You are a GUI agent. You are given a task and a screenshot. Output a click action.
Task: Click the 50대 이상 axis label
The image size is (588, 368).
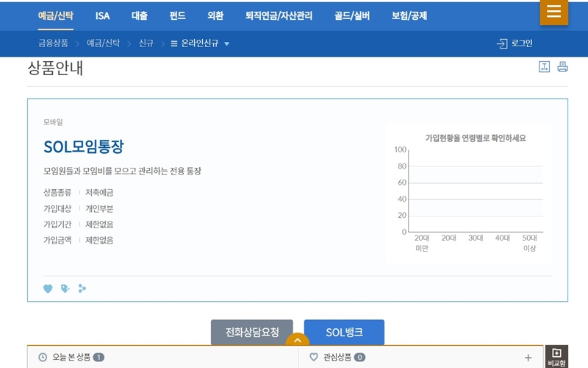529,243
